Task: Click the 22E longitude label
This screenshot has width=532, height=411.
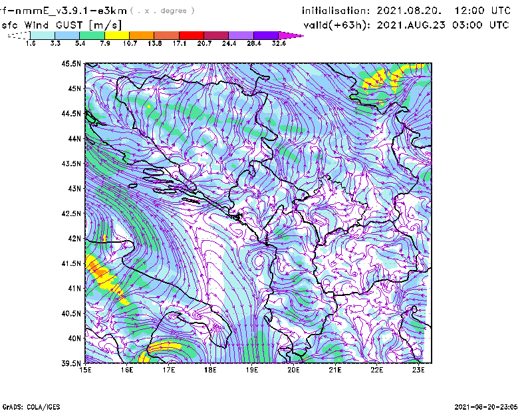Action: [x=376, y=370]
